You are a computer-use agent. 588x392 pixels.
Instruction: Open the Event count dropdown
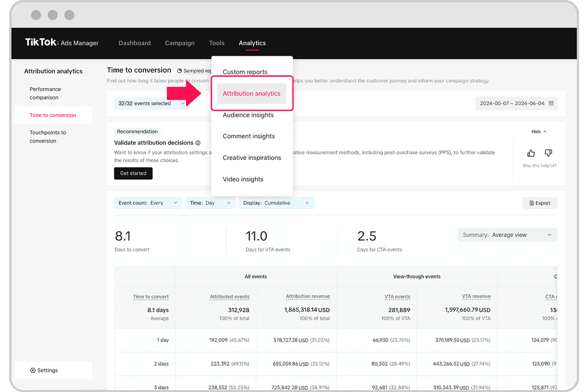(x=148, y=203)
